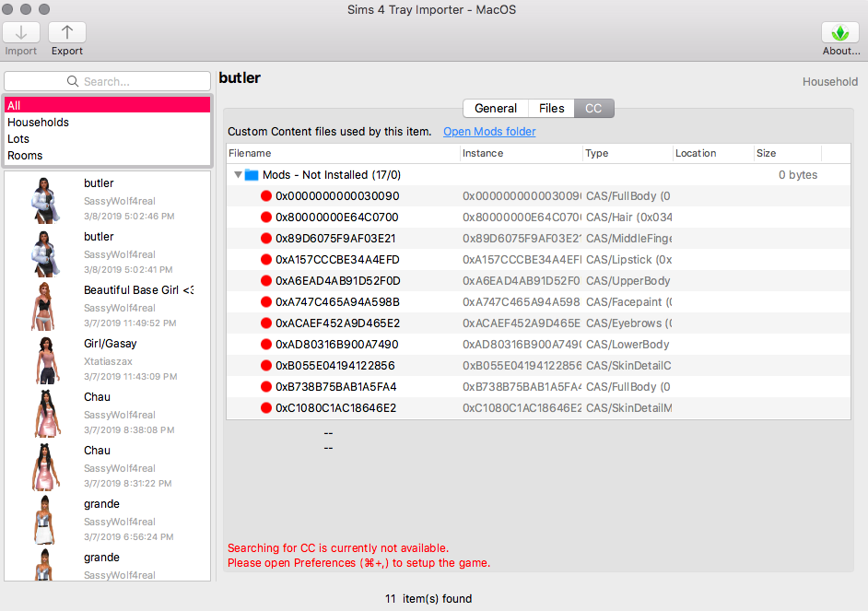Sort by Instance column header
The height and width of the screenshot is (611, 868).
pos(522,153)
